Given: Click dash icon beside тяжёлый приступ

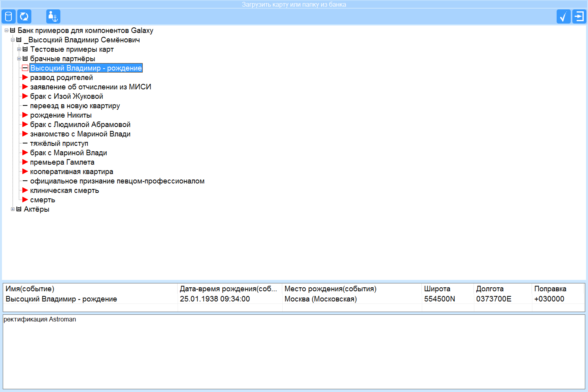Looking at the screenshot, I should pyautogui.click(x=25, y=143).
